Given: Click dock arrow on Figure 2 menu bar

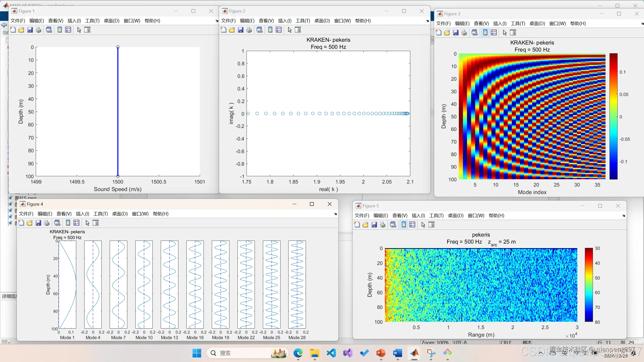Looking at the screenshot, I should [427, 21].
